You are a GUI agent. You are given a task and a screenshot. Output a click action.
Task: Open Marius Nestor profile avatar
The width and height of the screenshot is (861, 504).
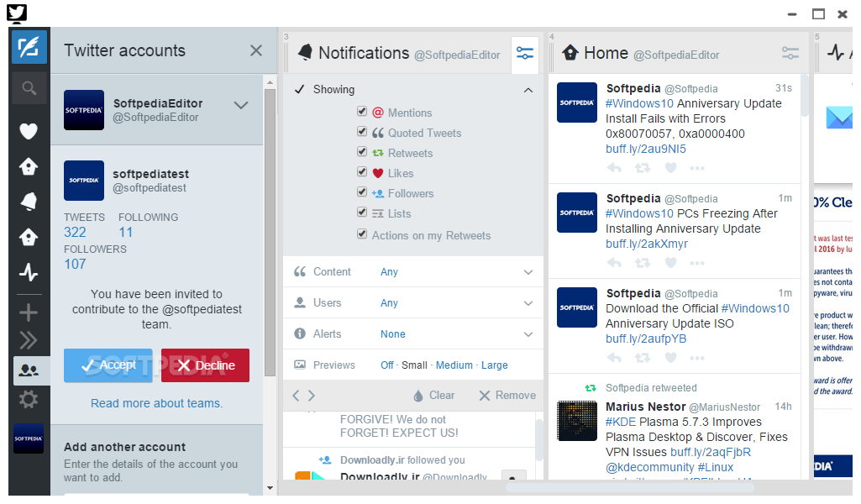pos(577,421)
